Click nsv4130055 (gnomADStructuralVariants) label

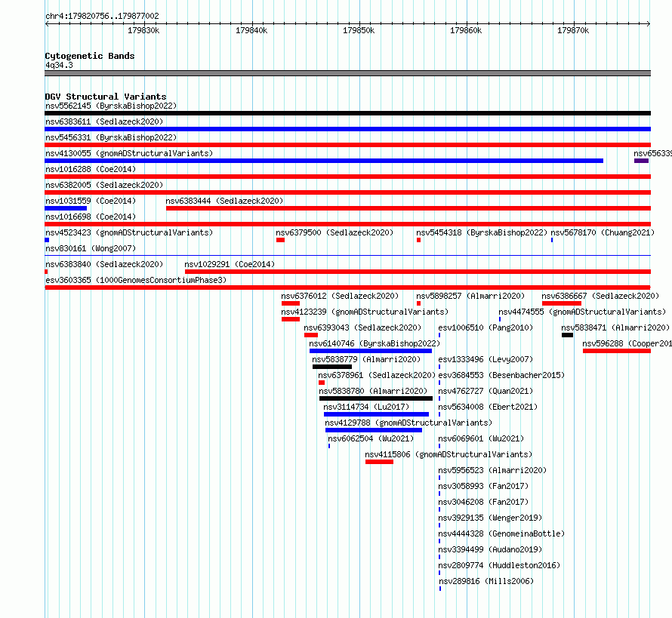(129, 153)
